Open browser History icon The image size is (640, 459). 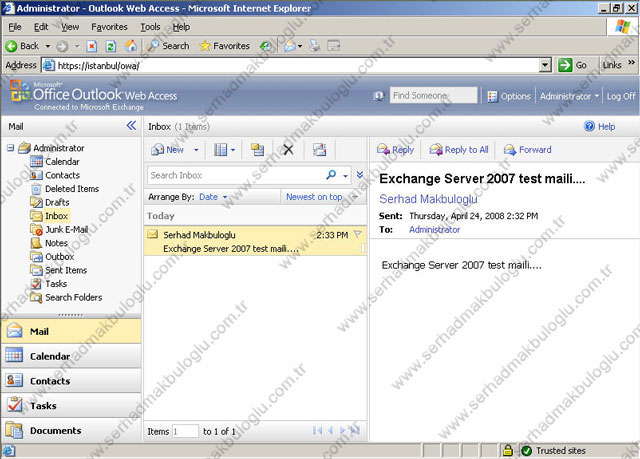tap(266, 47)
